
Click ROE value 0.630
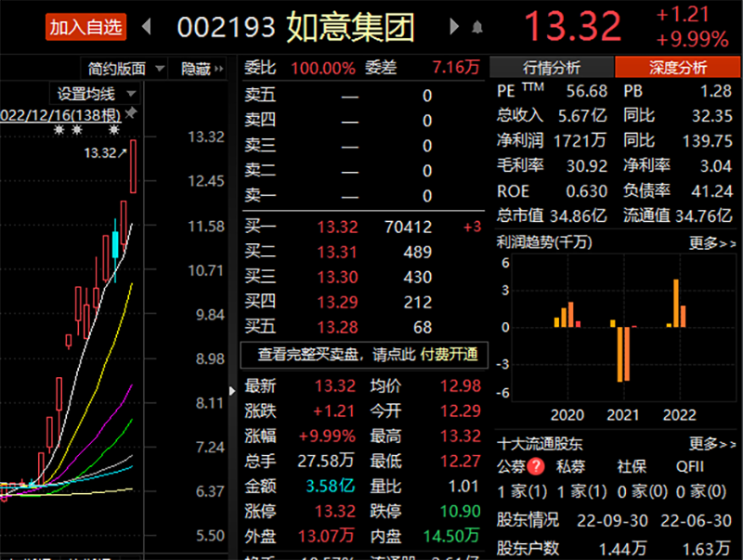[x=587, y=191]
